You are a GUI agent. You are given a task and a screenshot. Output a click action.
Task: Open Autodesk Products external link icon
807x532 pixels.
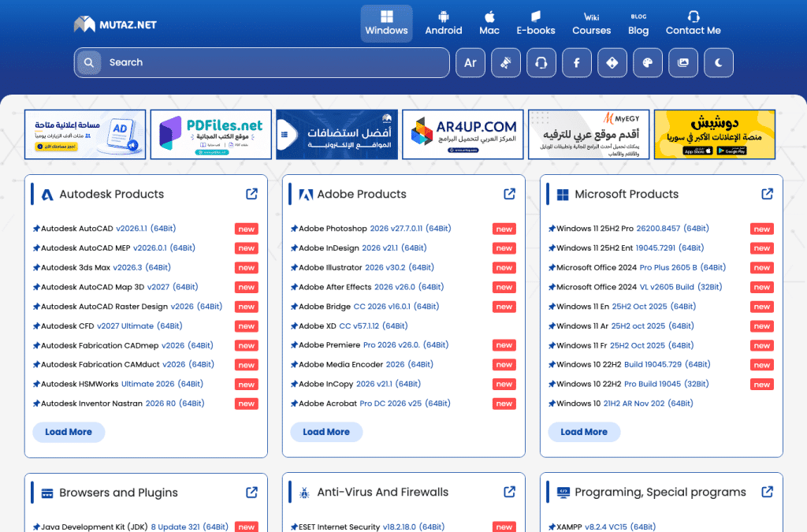[251, 194]
